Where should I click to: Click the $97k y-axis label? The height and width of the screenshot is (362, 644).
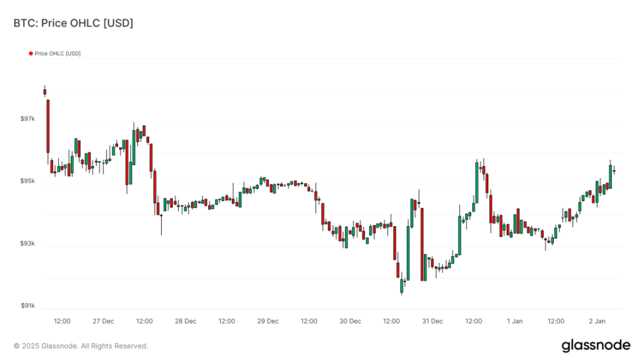point(28,119)
